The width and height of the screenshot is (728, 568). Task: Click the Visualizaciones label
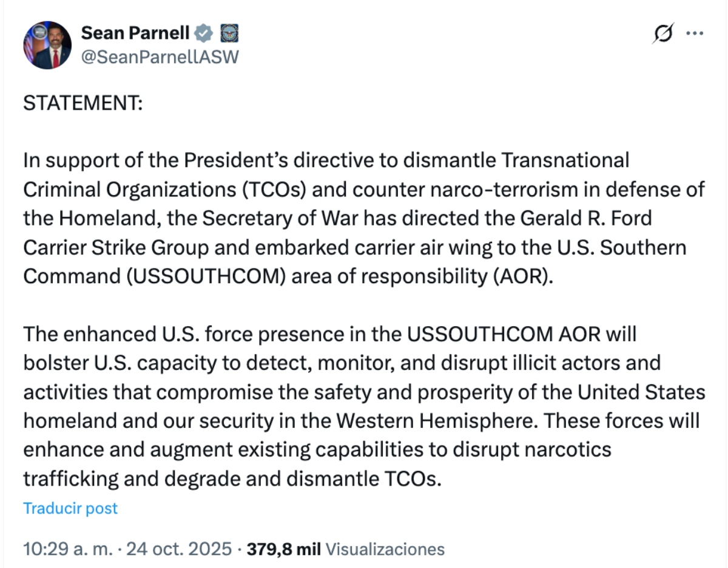click(385, 549)
